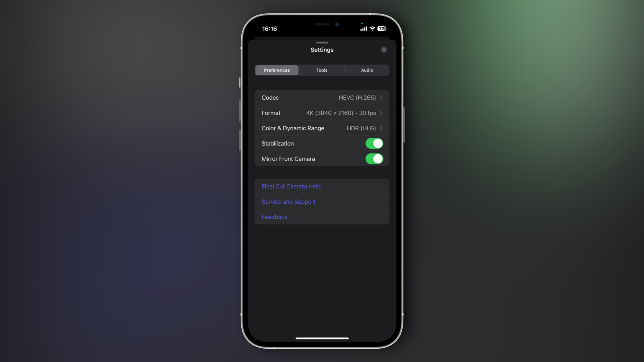View battery level icon
This screenshot has width=644, height=362.
(382, 28)
